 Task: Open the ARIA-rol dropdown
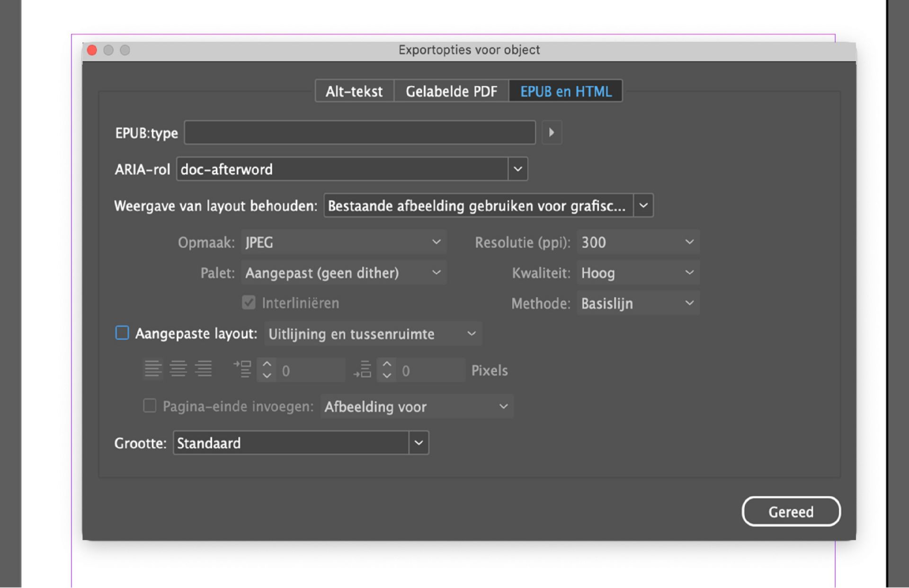(x=517, y=169)
